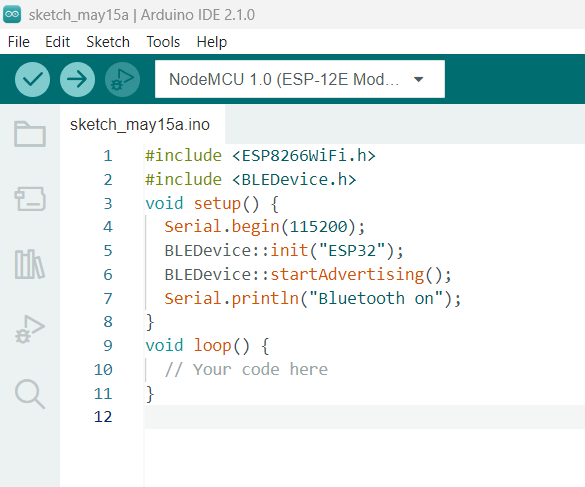Click the Serial.begin(115200) code line
The image size is (585, 487).
click(x=265, y=227)
